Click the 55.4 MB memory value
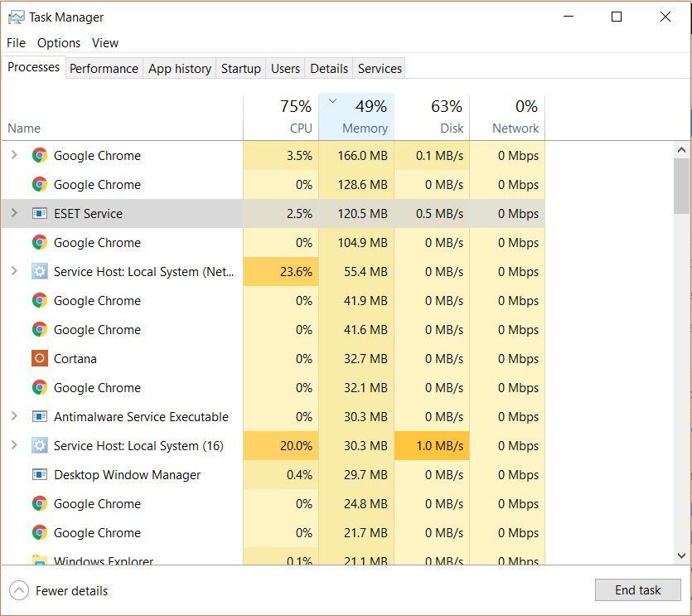The width and height of the screenshot is (692, 616). point(365,272)
